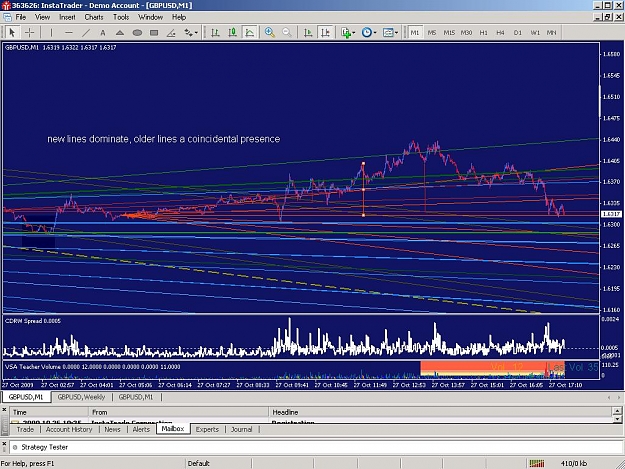Screen dimensions: 625x469
Task: Switch to the last GBPUSD,M1 chart tab
Action: pyautogui.click(x=136, y=397)
